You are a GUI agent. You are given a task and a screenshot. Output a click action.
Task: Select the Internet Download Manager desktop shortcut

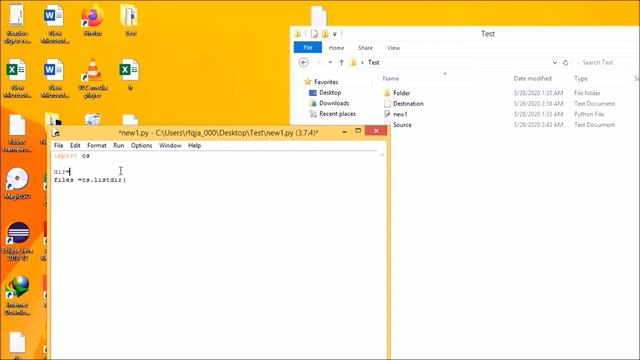click(x=18, y=296)
